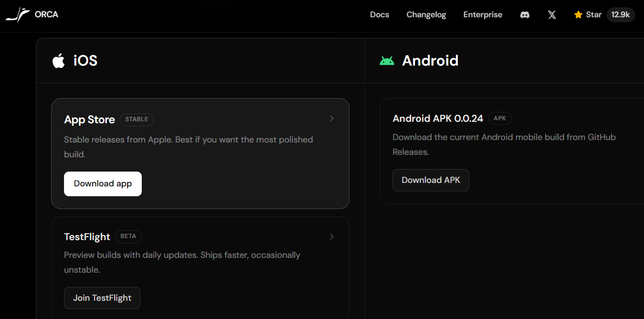Click the ORCA logo icon
The image size is (644, 319).
coord(18,15)
